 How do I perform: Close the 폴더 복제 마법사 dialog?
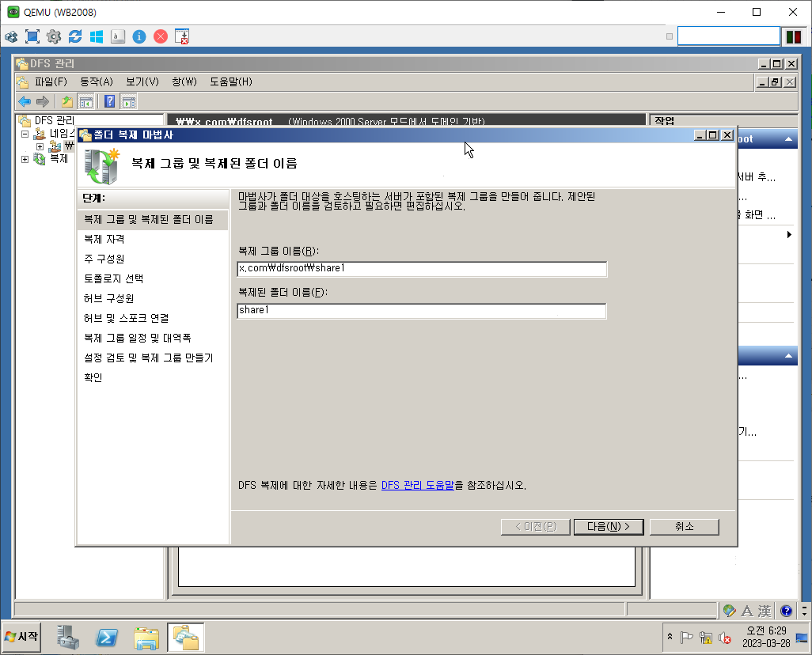[727, 135]
